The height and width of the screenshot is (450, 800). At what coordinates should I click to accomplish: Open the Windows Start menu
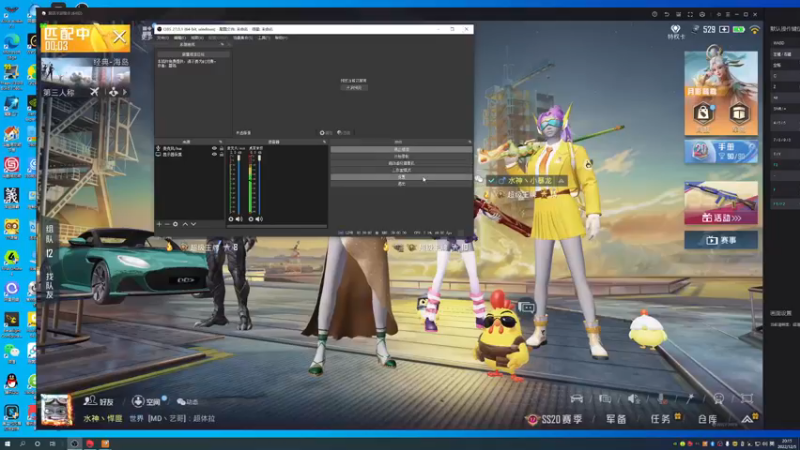pyautogui.click(x=8, y=444)
